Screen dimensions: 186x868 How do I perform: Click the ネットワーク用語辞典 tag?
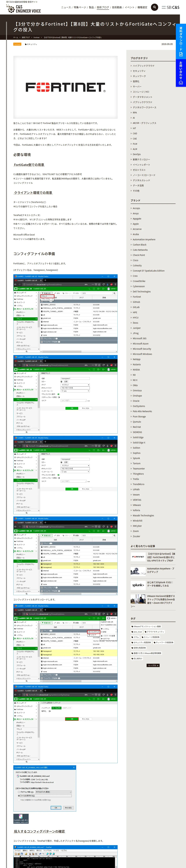point(164,643)
